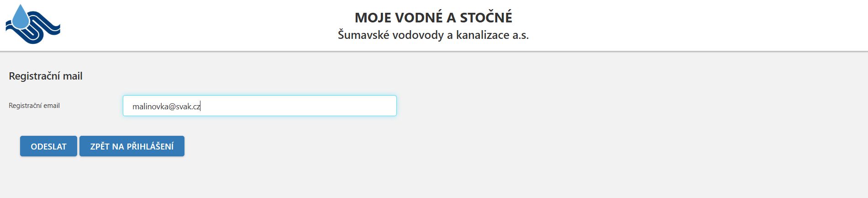The image size is (868, 198).
Task: Go back via ZPĚT NA PŘIHLÁŠENÍ button
Action: click(132, 146)
